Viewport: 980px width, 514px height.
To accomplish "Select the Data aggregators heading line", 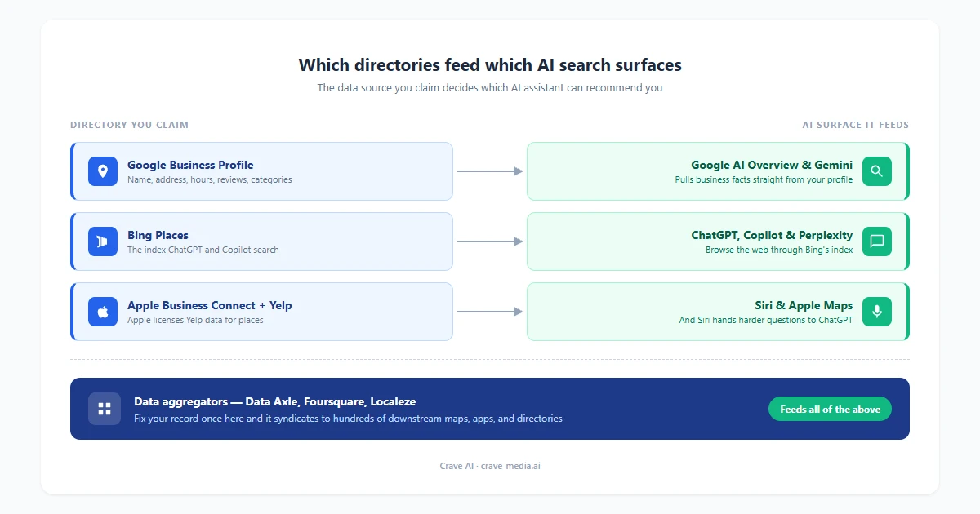I will [x=274, y=401].
